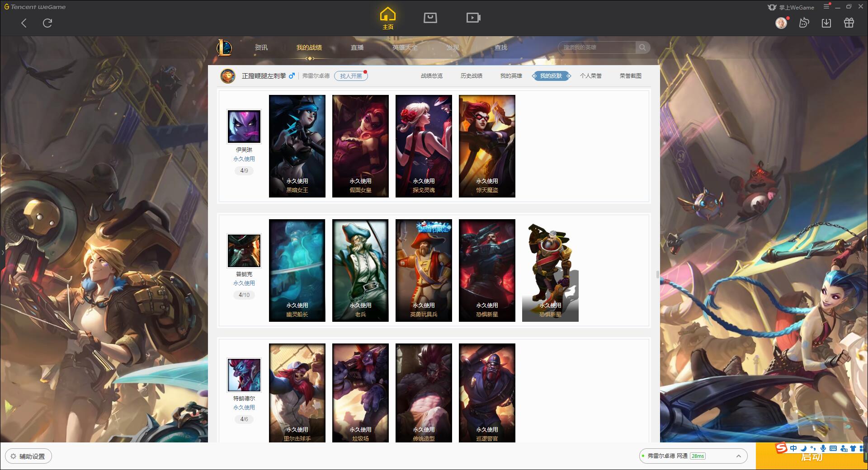
Task: Click the League of Legends logo
Action: click(224, 47)
